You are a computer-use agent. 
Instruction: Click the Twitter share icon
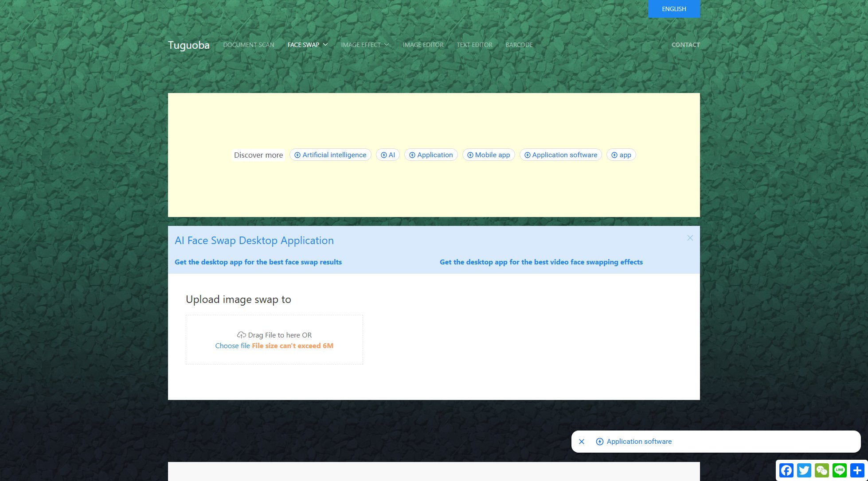click(x=804, y=470)
